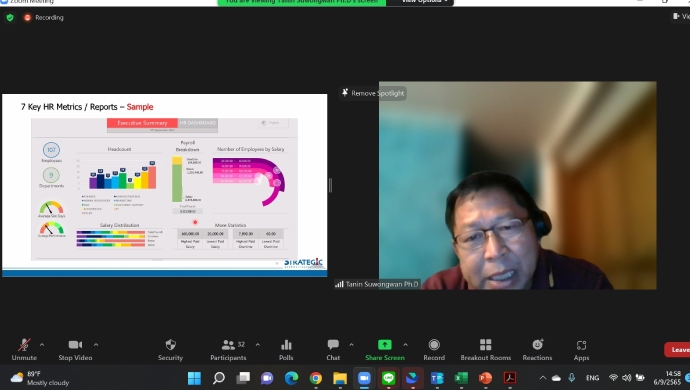Click Remove Spotlight on the video
Image resolution: width=690 pixels, height=390 pixels.
[373, 93]
